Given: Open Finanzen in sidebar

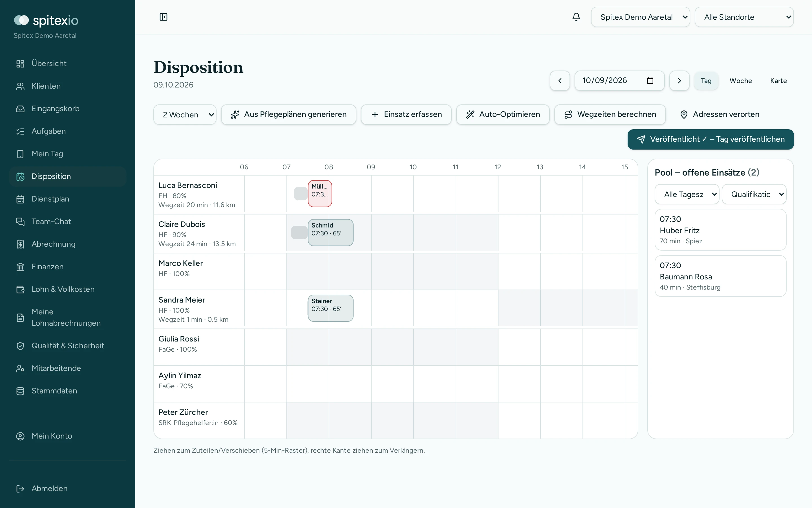Looking at the screenshot, I should point(67,266).
